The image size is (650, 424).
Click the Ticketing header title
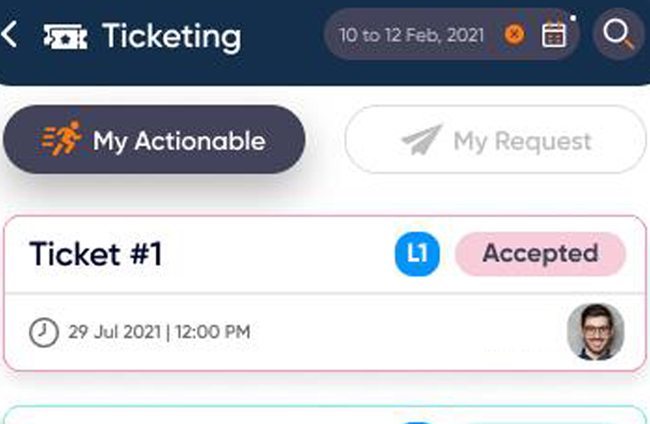pyautogui.click(x=172, y=36)
